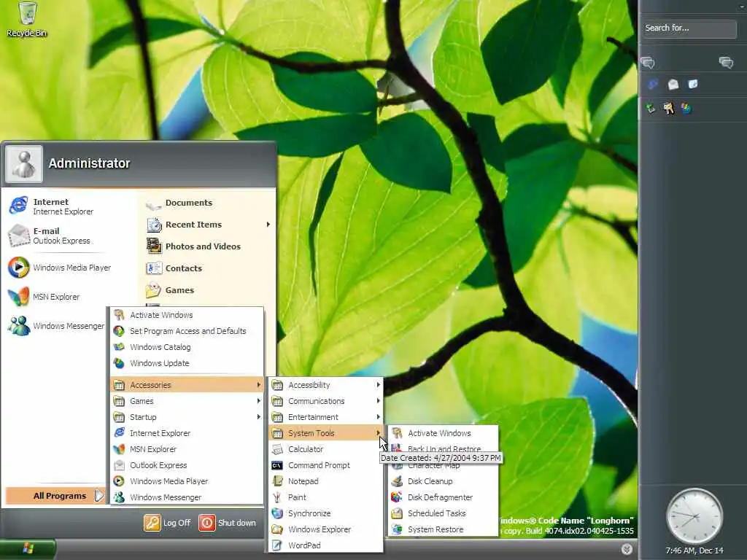Screen dimensions: 747x560
Task: Open Internet Explorer in All Programs list
Action: 187,433
